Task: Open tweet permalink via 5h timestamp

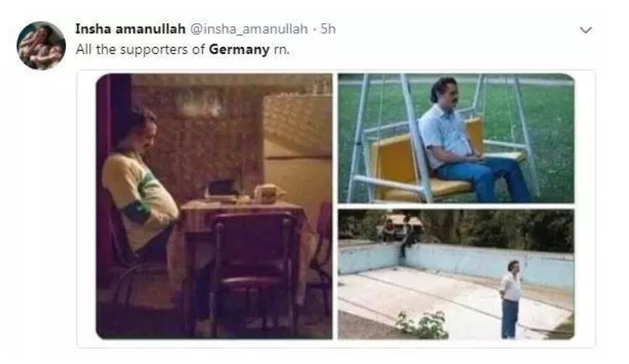Action: [328, 29]
